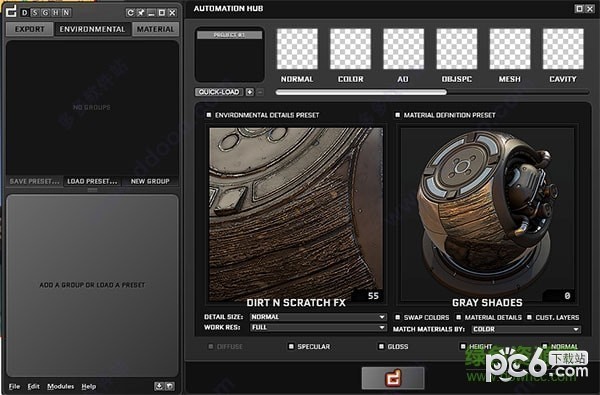Viewport: 600px width, 395px height.
Task: Click the refresh C icon in title bar
Action: [x=130, y=13]
